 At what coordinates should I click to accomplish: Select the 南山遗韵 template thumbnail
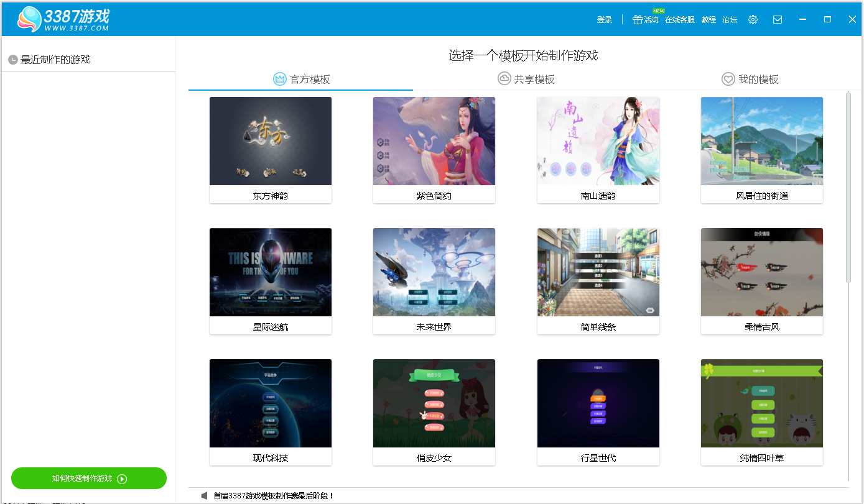coord(598,141)
